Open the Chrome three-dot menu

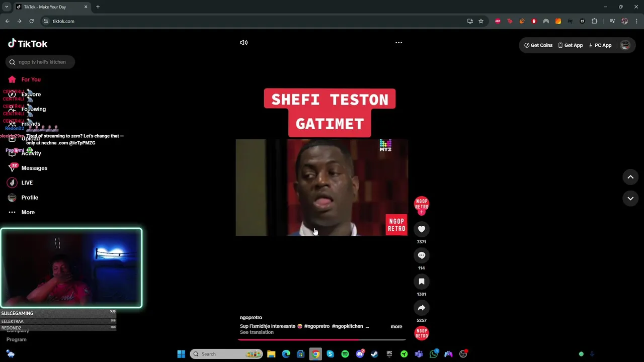(x=636, y=21)
